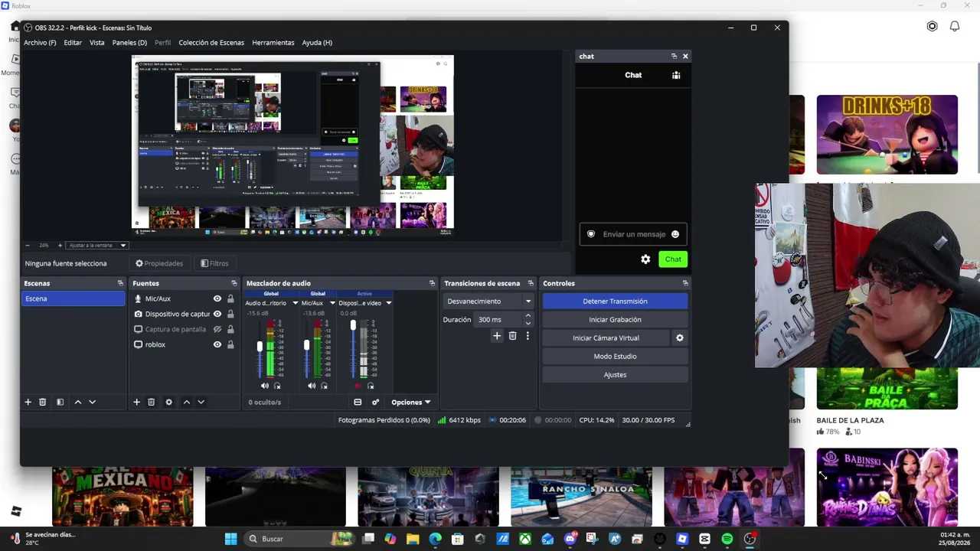Screen dimensions: 980x551
Task: Toggle lock on roblox source
Action: pyautogui.click(x=230, y=344)
